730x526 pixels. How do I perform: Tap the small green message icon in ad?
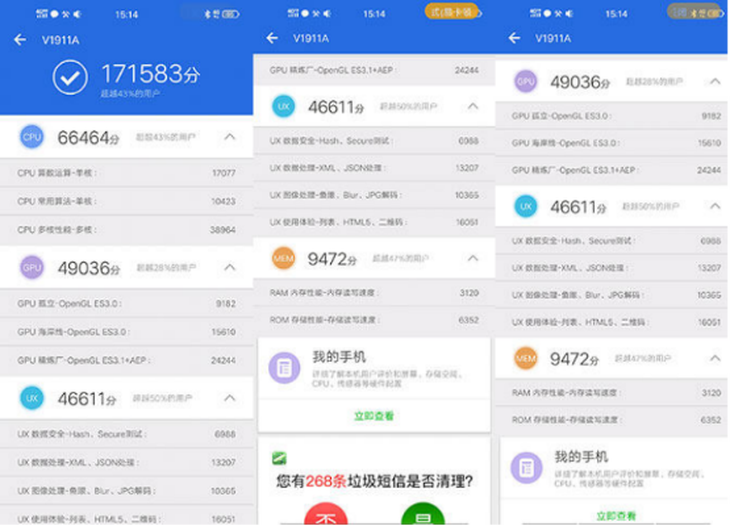pyautogui.click(x=279, y=459)
